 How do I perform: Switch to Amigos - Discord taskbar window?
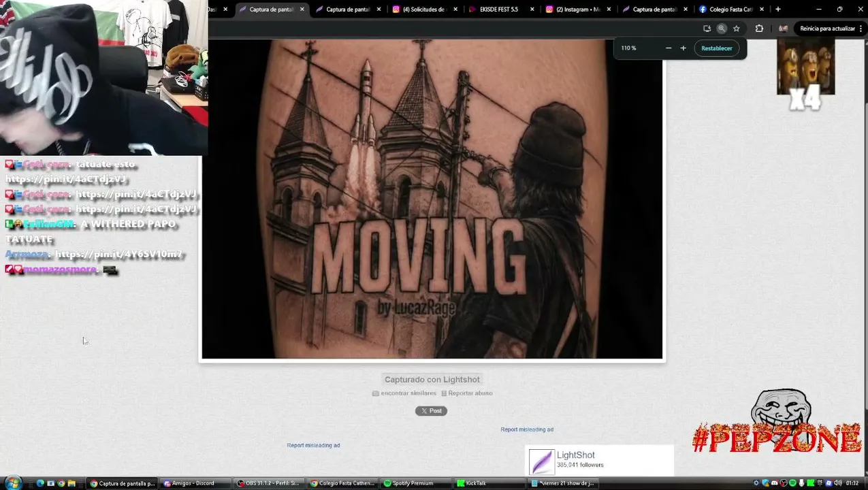pos(194,483)
